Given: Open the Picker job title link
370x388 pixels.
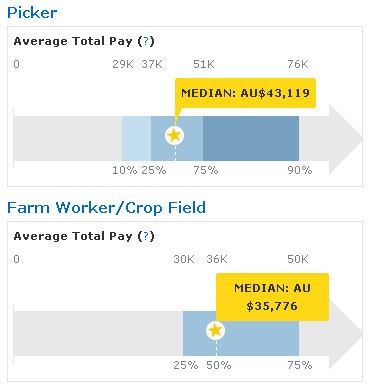Looking at the screenshot, I should point(32,13).
